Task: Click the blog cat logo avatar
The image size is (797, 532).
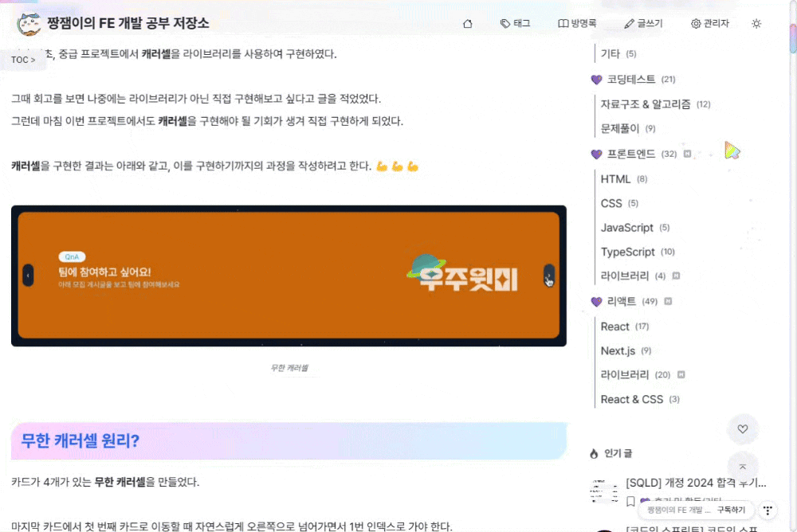Action: click(x=29, y=24)
